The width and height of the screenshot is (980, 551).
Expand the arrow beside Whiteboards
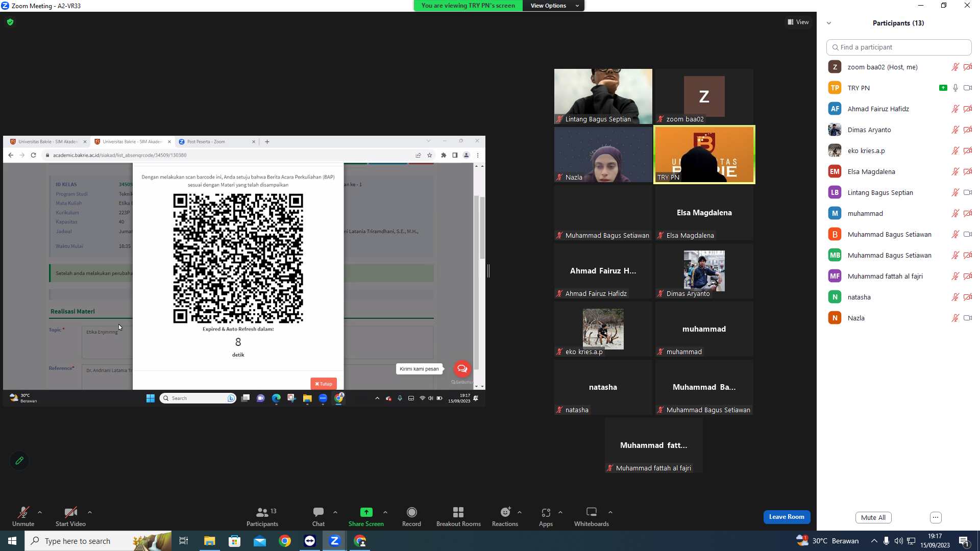(610, 512)
